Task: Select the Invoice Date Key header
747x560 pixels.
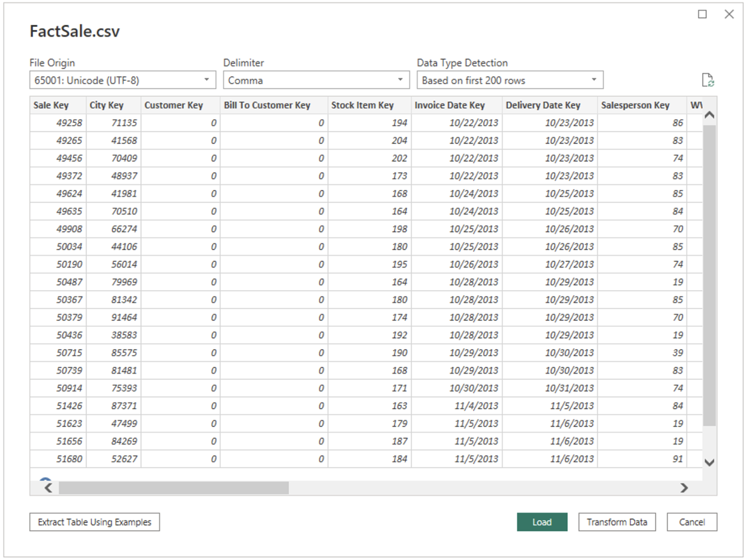Action: click(x=457, y=105)
